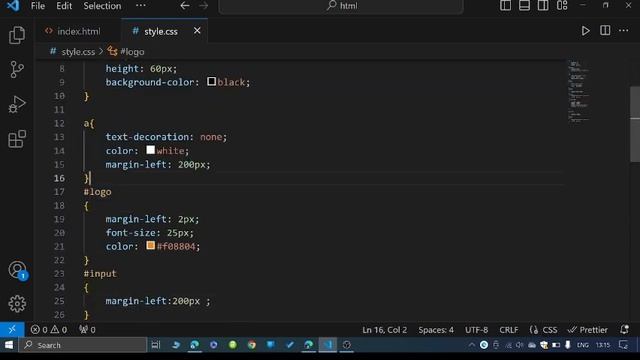The height and width of the screenshot is (360, 640).
Task: Click the text-decoration property
Action: coord(147,137)
